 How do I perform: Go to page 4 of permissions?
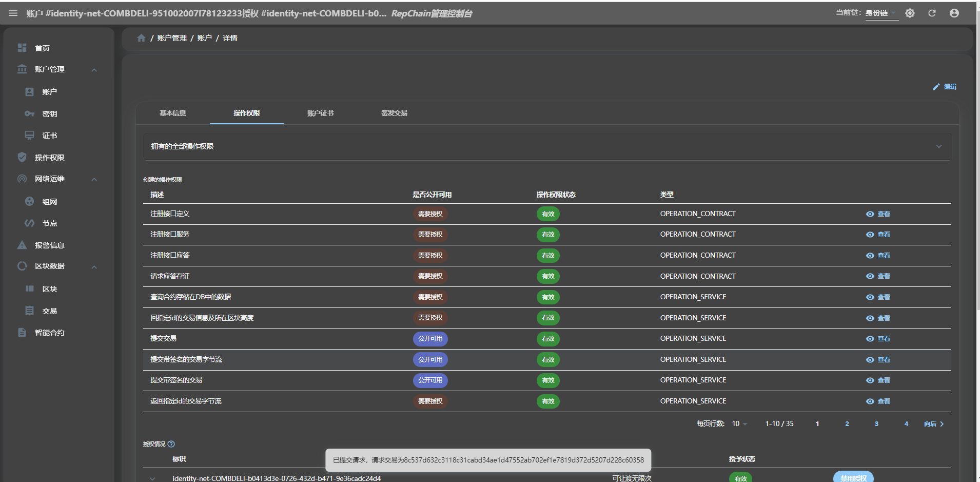click(x=906, y=423)
